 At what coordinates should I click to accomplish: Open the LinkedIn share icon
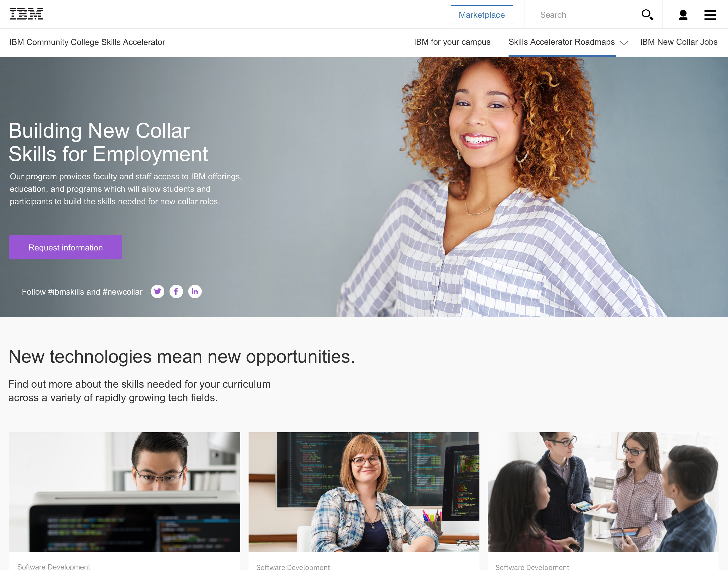(195, 291)
